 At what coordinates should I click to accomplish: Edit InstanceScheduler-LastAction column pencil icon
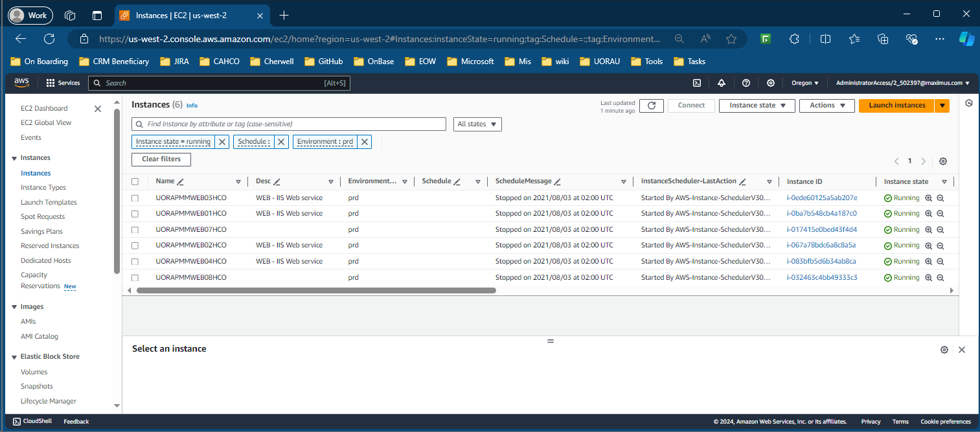pos(743,182)
